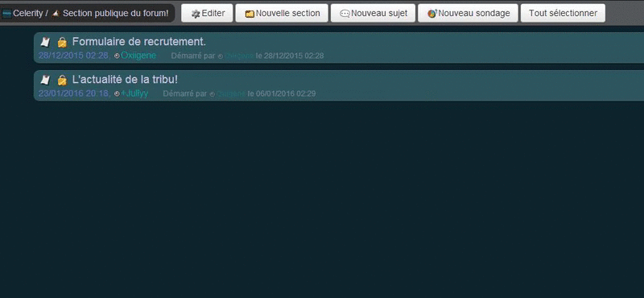
Task: Open last post dated 28/12/2015 02:28
Action: 74,56
